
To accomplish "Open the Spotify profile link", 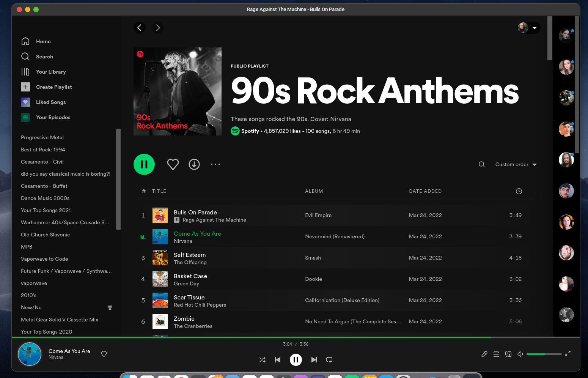I will tap(250, 131).
